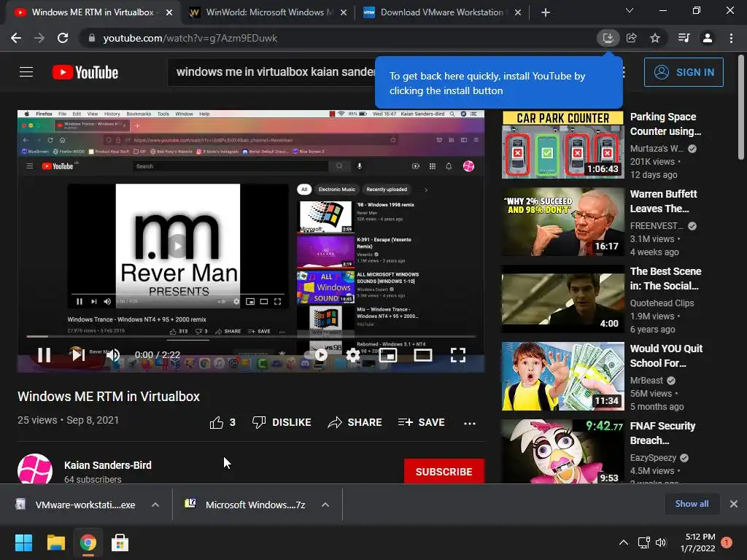747x560 pixels.
Task: Click the SIGN IN button
Action: pyautogui.click(x=684, y=72)
